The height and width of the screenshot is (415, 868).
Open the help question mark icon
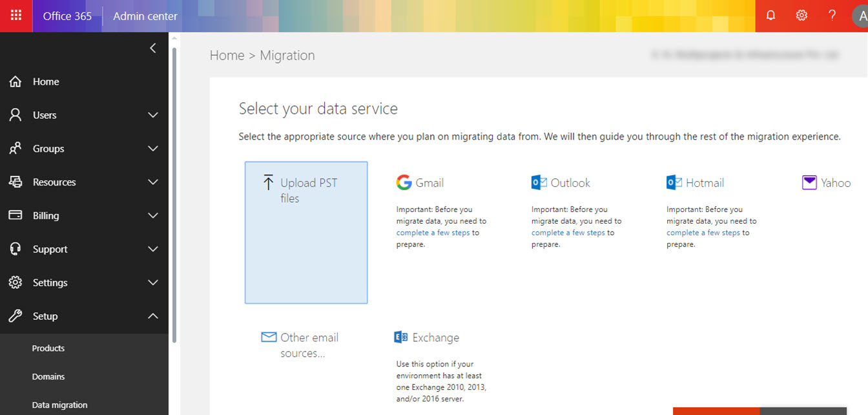(x=832, y=16)
